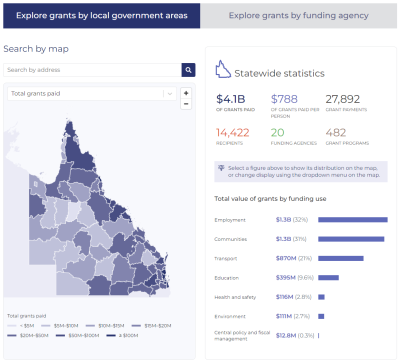Select the 20 funding agencies figure
400x363 pixels.
[x=293, y=136]
